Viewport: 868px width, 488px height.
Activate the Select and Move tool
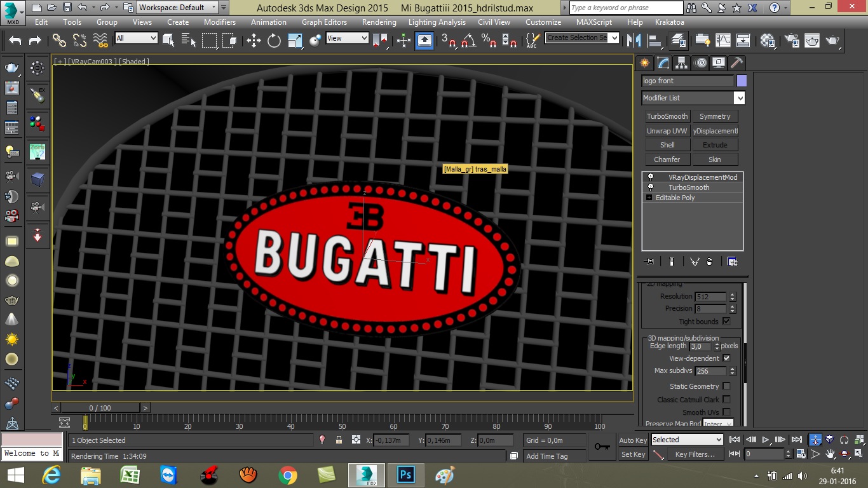[x=254, y=40]
